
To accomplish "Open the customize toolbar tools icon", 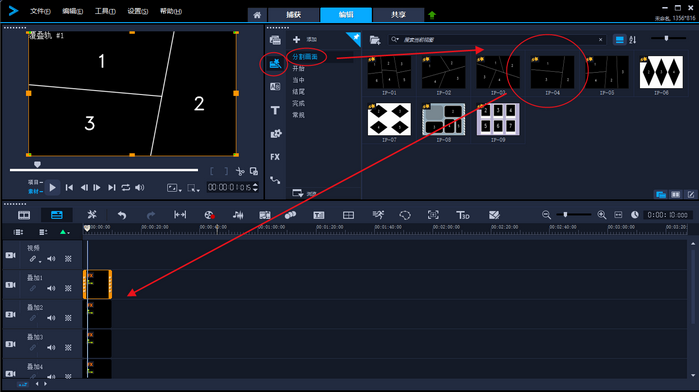I will pos(92,215).
